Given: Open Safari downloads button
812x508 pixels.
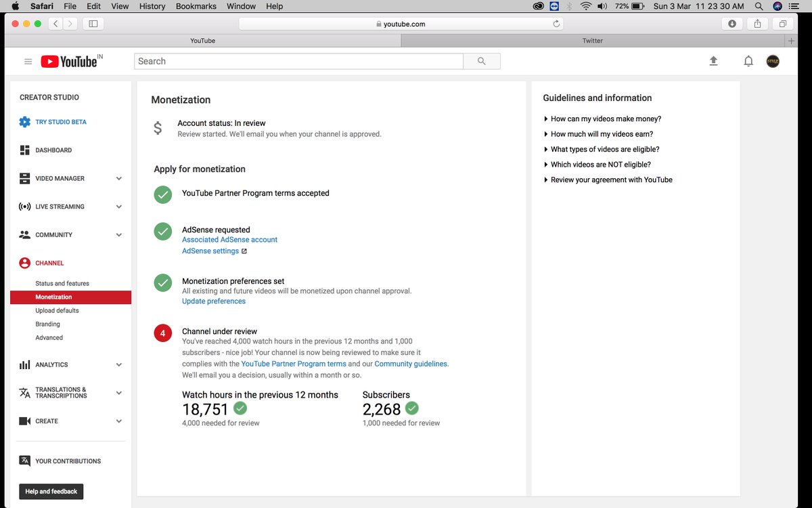Looking at the screenshot, I should coord(732,24).
